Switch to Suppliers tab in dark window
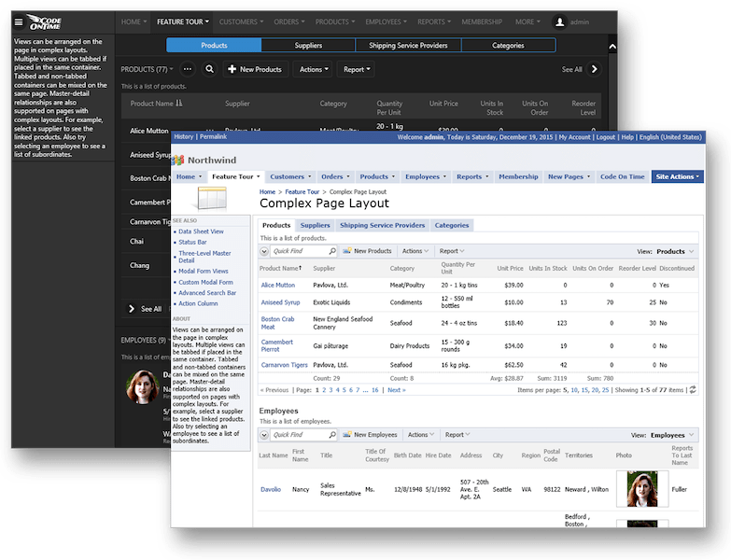731x560 pixels. (308, 45)
